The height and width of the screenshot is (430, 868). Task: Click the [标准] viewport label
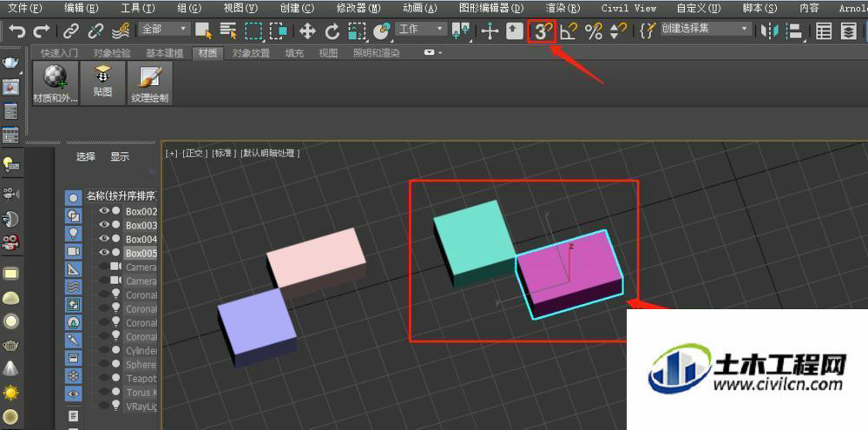tap(224, 154)
